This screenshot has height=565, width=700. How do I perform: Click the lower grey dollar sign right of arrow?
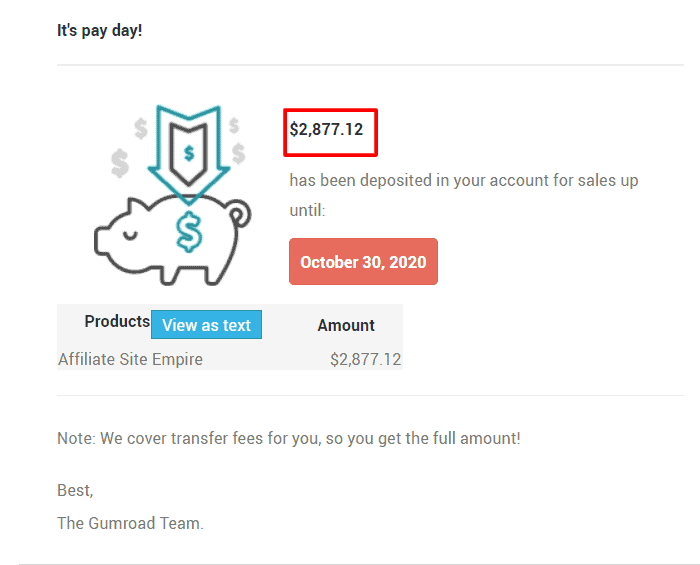(x=239, y=153)
